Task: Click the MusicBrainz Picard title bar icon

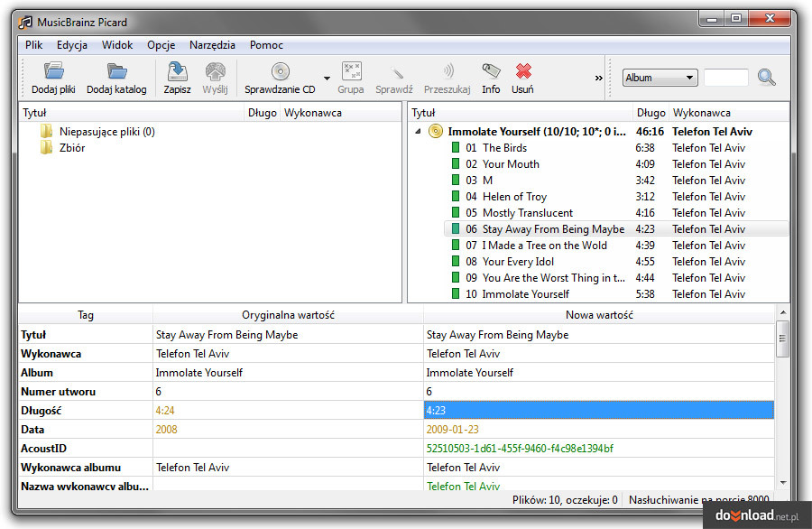Action: (25, 23)
